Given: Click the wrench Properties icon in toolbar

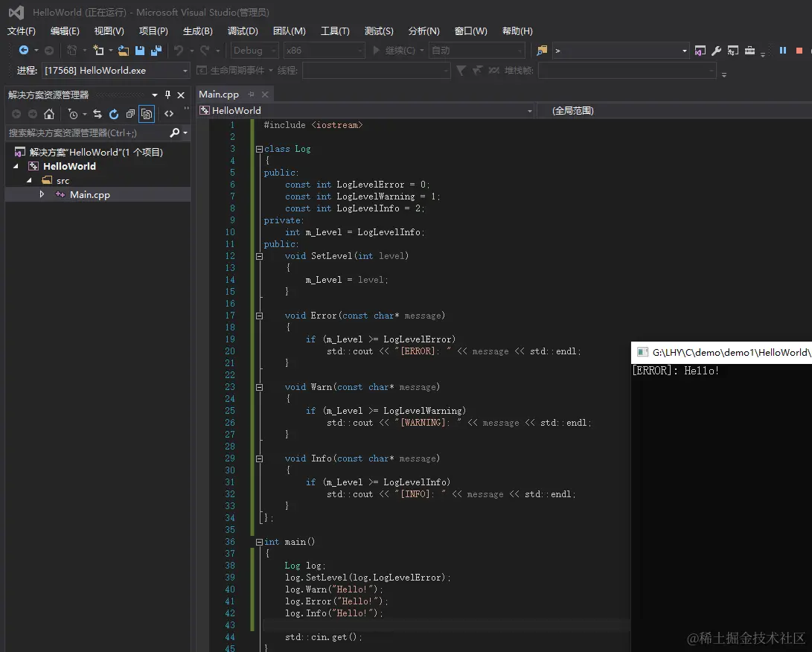Looking at the screenshot, I should click(x=717, y=51).
